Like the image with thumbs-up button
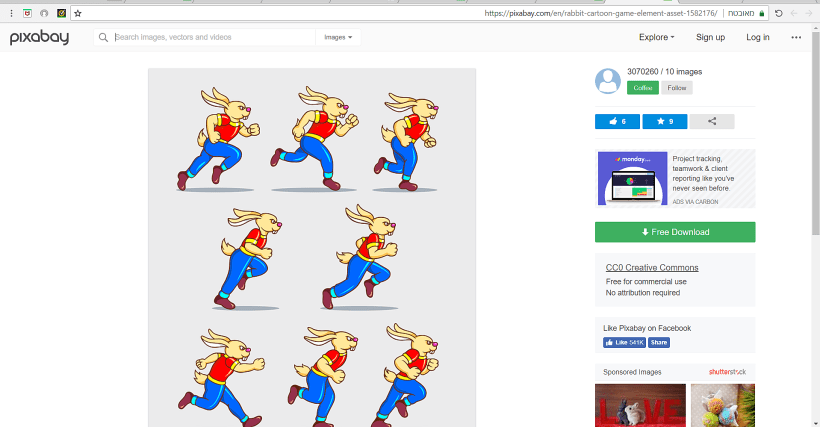 click(617, 121)
